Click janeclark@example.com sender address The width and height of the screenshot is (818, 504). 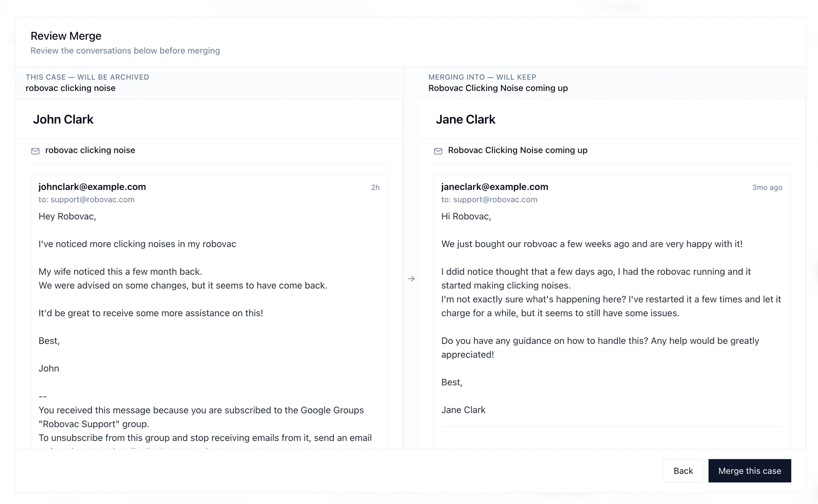pos(494,187)
